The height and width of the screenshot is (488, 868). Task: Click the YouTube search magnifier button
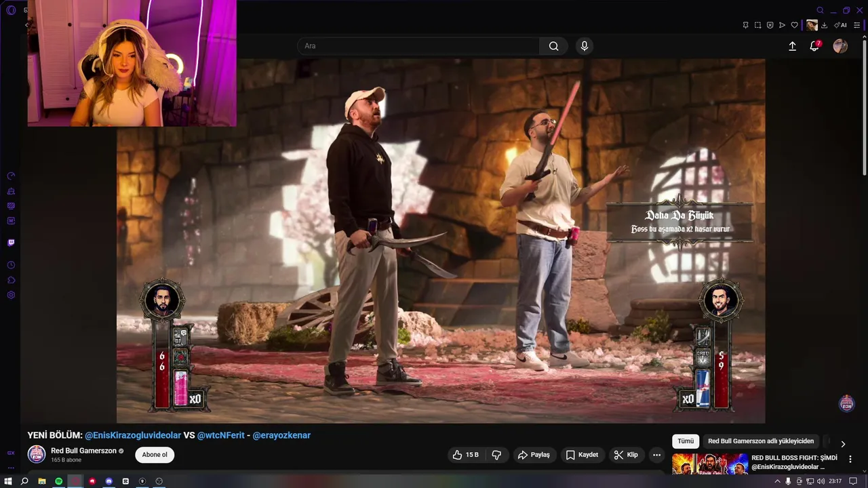(553, 46)
